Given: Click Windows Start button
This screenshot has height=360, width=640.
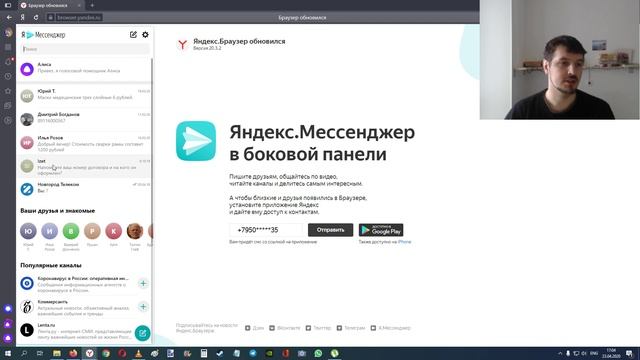Looking at the screenshot, I should pos(8,353).
